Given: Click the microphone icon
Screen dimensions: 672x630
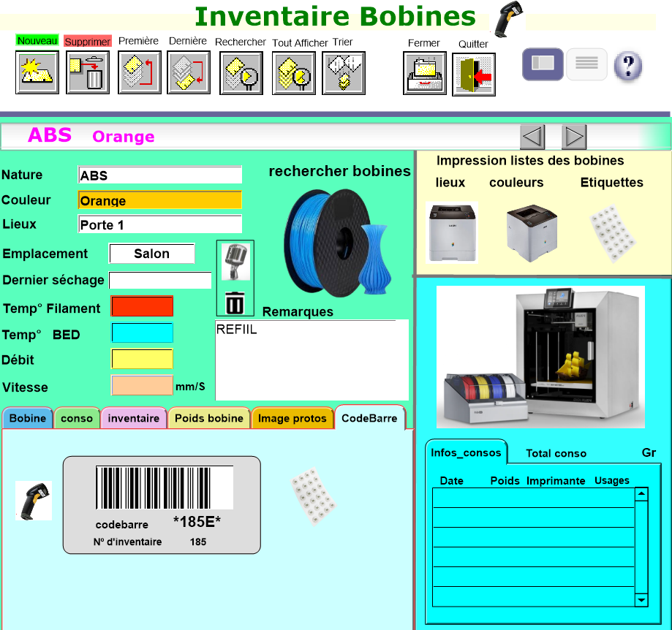Looking at the screenshot, I should [x=235, y=262].
